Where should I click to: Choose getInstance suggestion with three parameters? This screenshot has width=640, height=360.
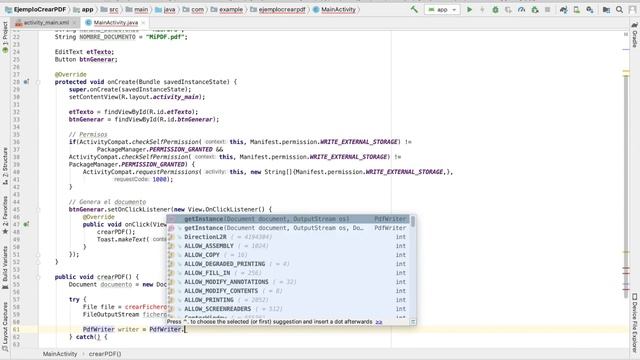click(288, 228)
